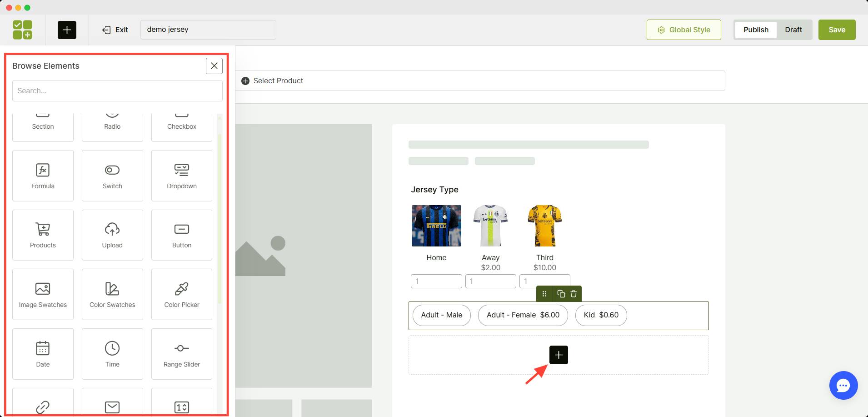Choose Adult - Female $6.00 option

[x=523, y=315]
